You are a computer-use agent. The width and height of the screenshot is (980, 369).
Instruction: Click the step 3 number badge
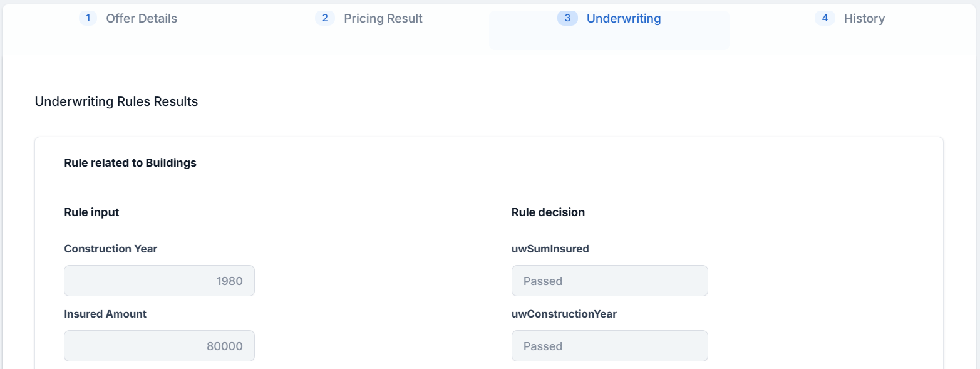(567, 18)
